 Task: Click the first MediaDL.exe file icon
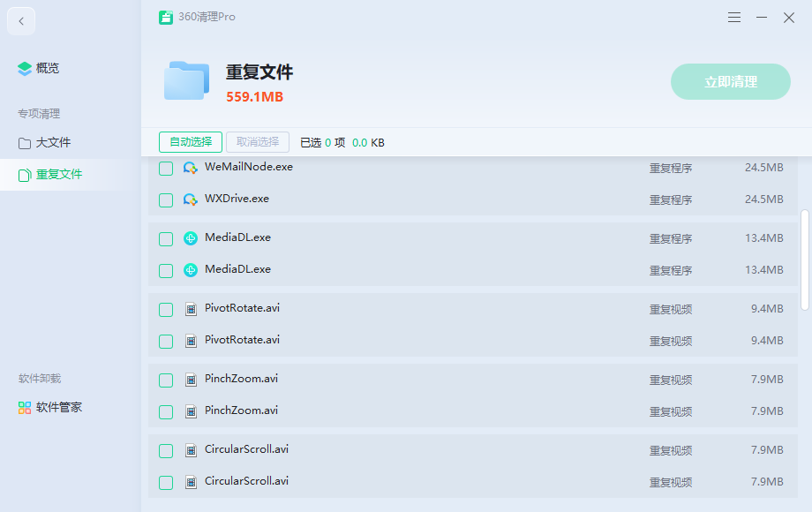tap(190, 238)
